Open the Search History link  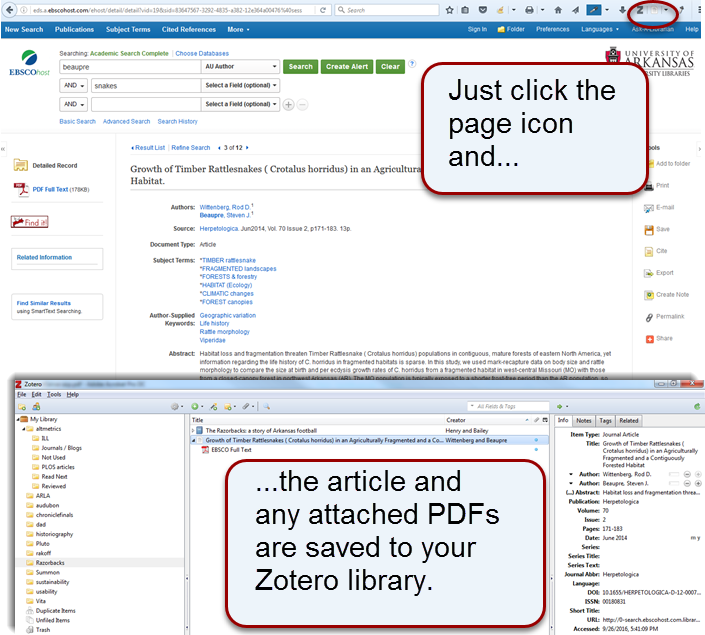(177, 121)
